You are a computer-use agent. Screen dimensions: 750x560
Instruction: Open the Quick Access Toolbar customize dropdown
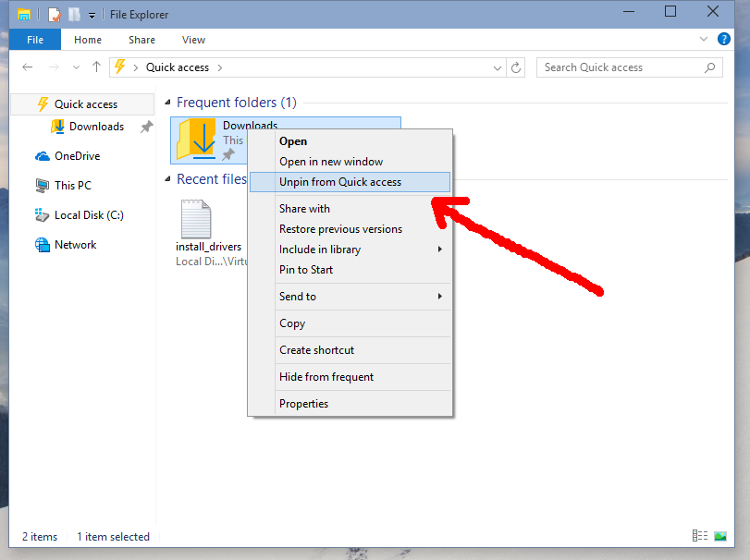(92, 14)
